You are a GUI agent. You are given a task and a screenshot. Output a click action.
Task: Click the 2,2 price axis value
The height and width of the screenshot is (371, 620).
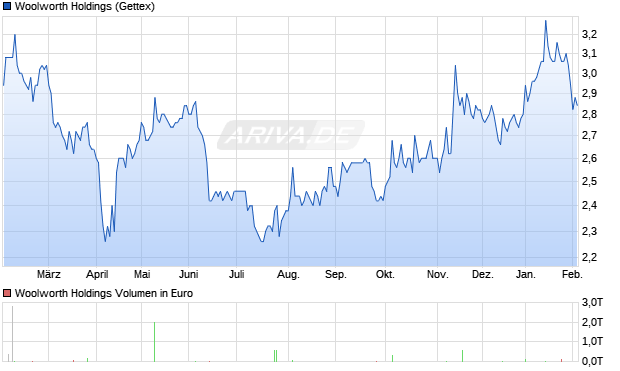(x=589, y=257)
